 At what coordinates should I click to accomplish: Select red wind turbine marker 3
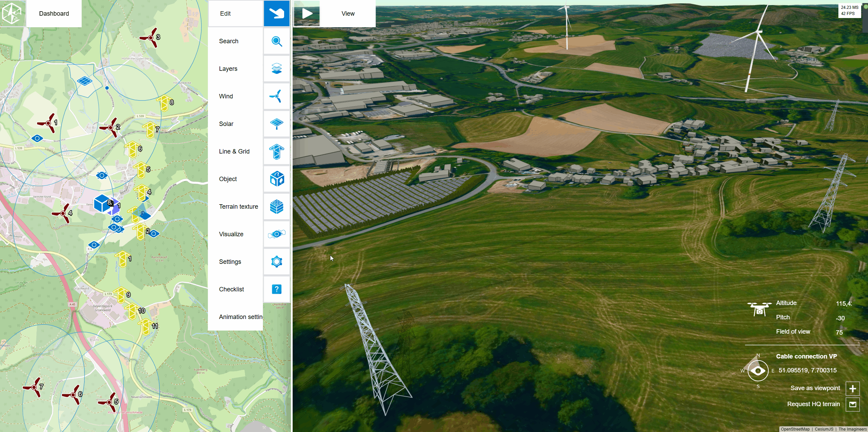coord(150,38)
